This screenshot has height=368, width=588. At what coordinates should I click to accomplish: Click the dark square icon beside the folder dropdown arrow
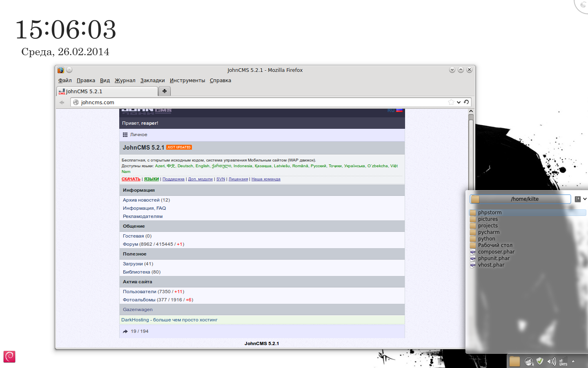point(577,199)
